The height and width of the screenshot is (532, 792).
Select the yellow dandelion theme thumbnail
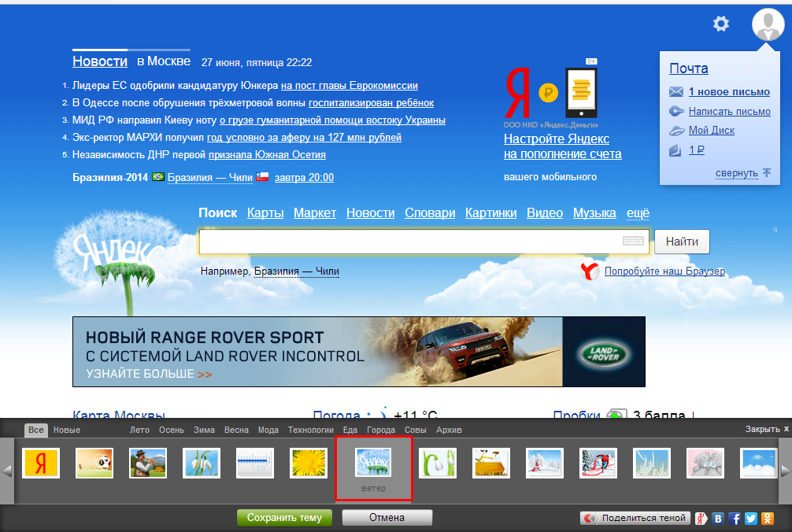click(309, 463)
